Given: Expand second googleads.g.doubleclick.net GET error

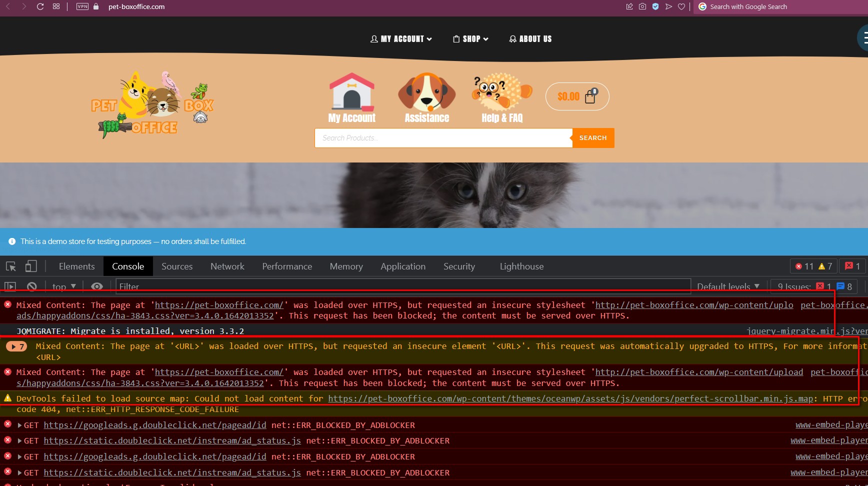Looking at the screenshot, I should click(x=20, y=457).
